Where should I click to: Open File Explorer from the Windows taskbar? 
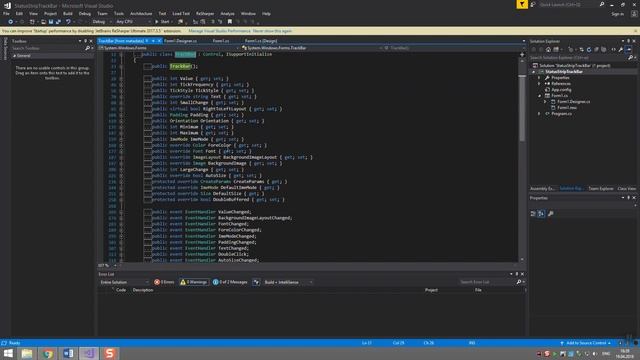pyautogui.click(x=27, y=353)
